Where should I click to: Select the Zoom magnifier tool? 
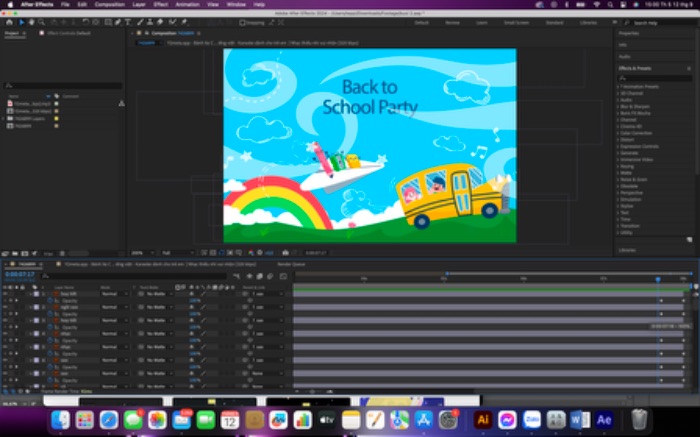(x=41, y=22)
